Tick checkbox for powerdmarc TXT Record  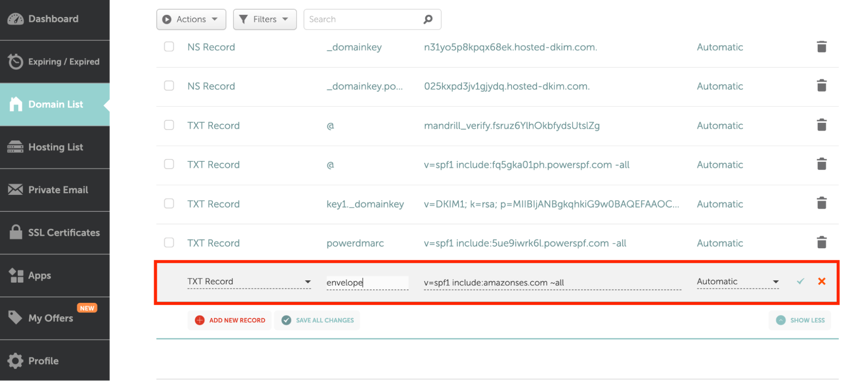click(169, 242)
